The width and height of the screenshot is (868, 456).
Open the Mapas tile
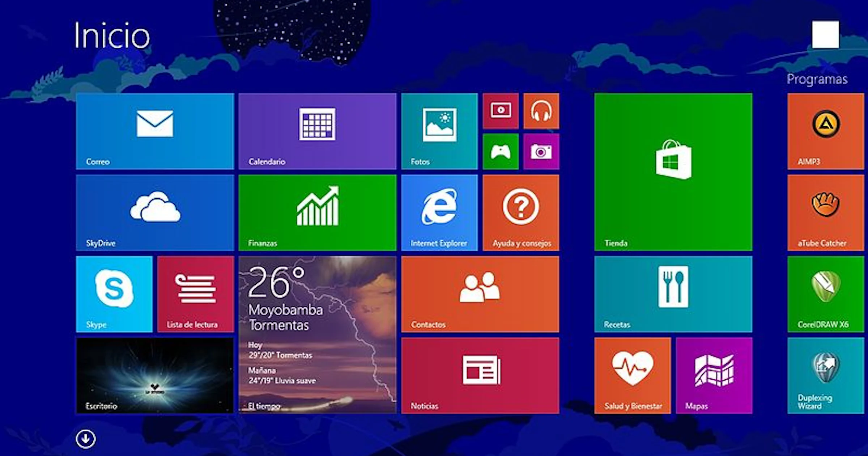coord(714,376)
